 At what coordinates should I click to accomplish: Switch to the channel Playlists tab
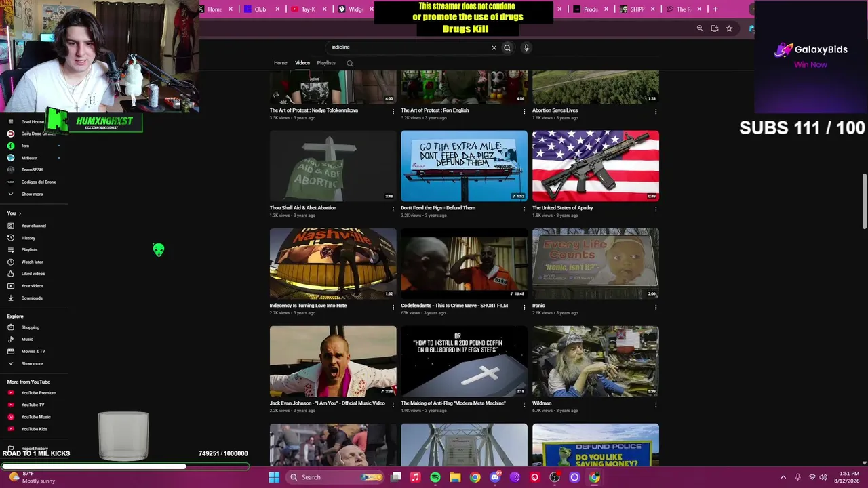(x=326, y=63)
